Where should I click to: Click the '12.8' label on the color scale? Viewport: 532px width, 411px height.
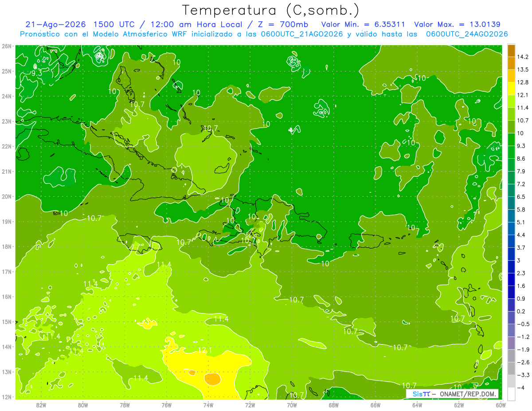coord(522,82)
